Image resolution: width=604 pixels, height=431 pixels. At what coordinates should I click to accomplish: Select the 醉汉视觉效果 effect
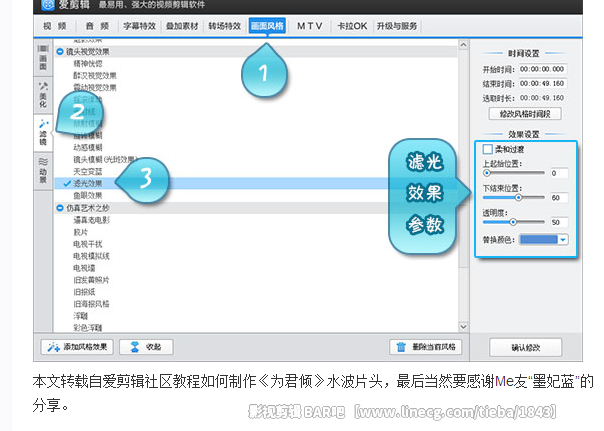(95, 75)
